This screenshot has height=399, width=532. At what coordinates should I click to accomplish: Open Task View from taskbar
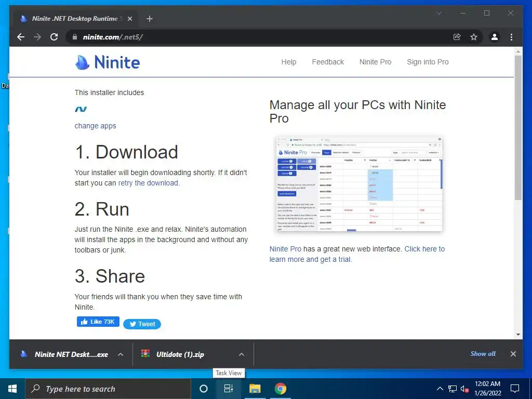coord(229,389)
